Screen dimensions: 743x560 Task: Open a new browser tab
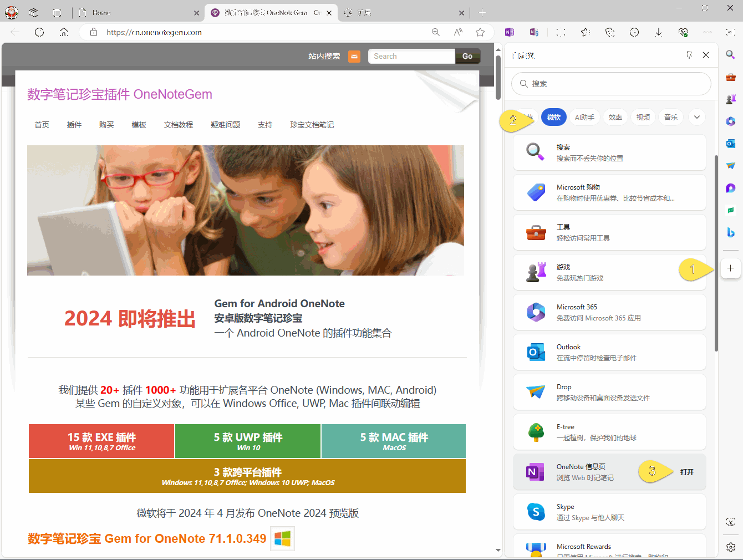(x=482, y=12)
